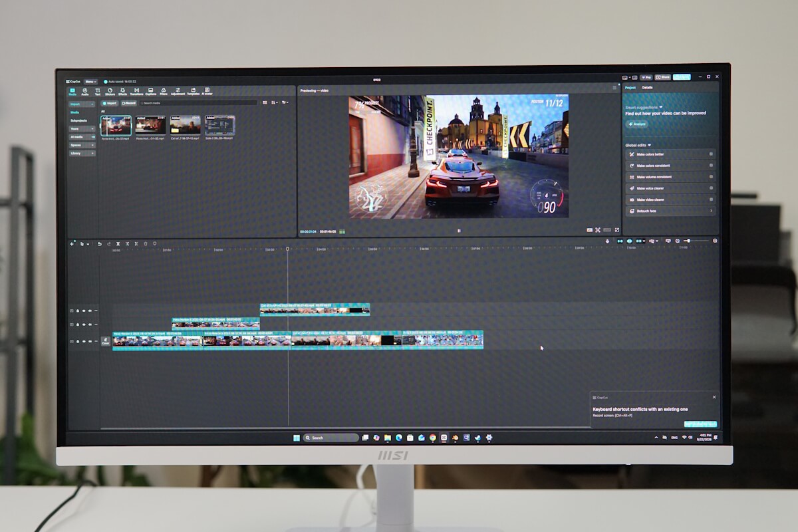Expand the AI media section
The width and height of the screenshot is (798, 532).
(x=82, y=137)
